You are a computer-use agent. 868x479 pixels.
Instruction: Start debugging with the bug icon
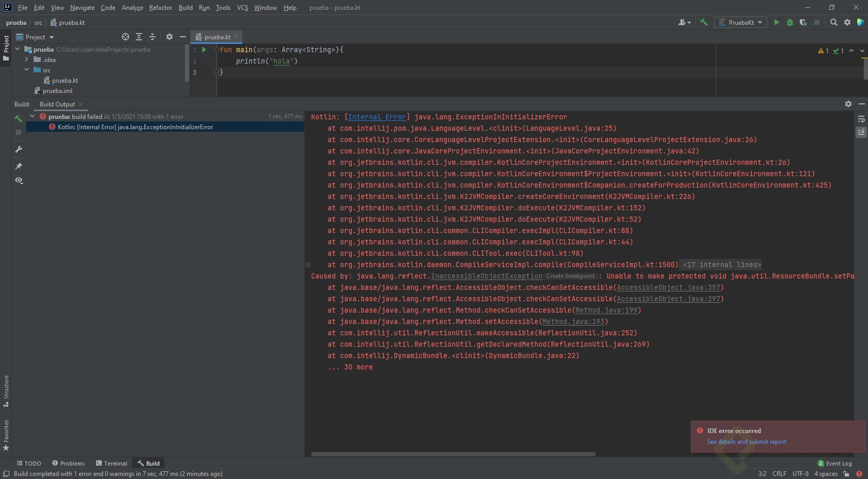pyautogui.click(x=790, y=22)
